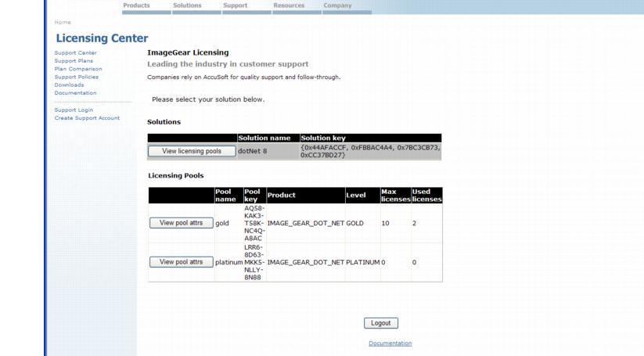Open Support Policies sidebar link
This screenshot has width=644, height=356.
pos(77,77)
